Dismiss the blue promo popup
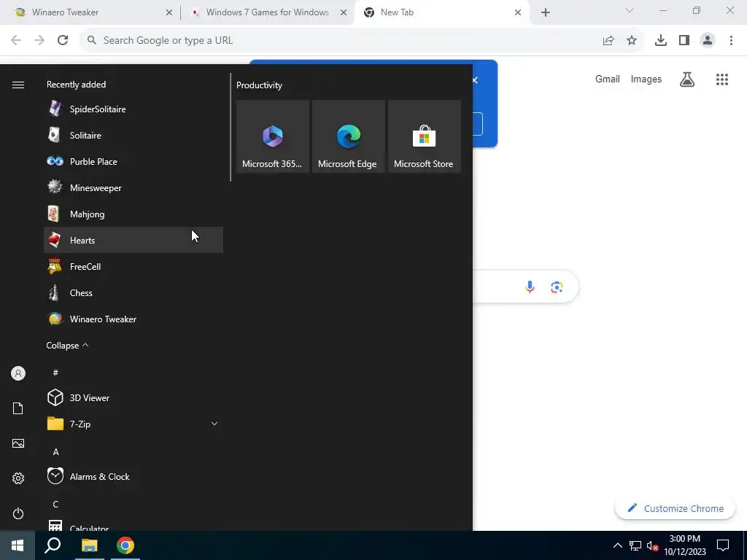747x560 pixels. click(475, 80)
